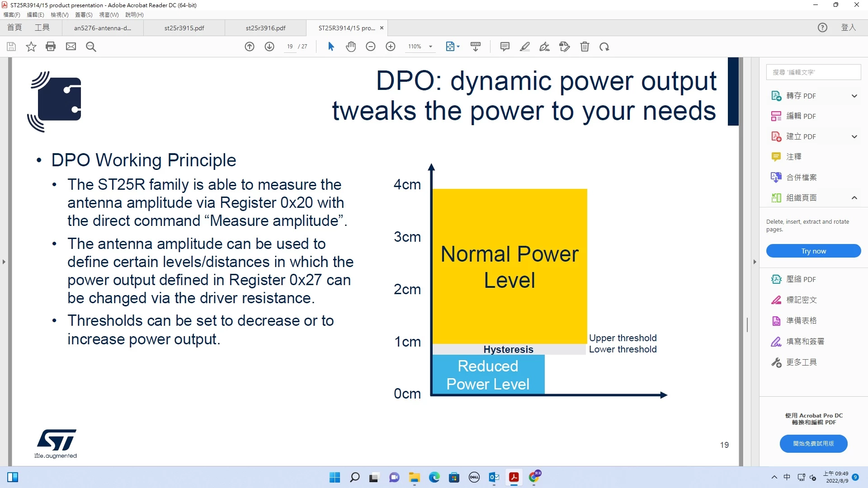Open the 檔案(F) menu
868x488 pixels.
12,15
